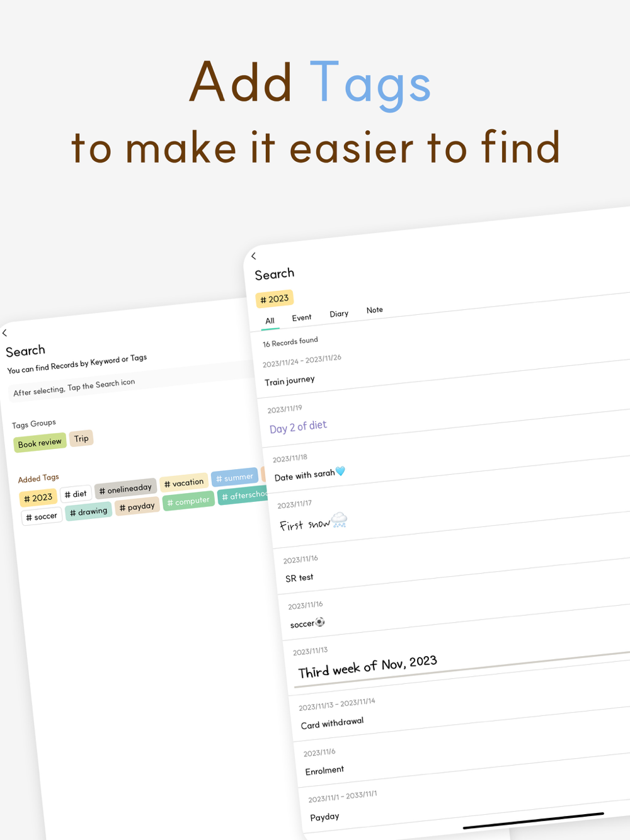630x840 pixels.
Task: Select the # drawing tag
Action: coord(88,511)
